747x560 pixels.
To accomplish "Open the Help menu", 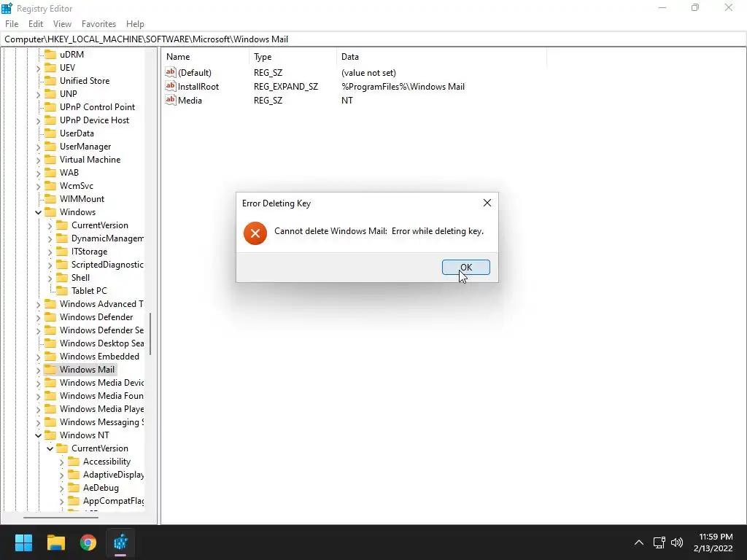I will (135, 24).
